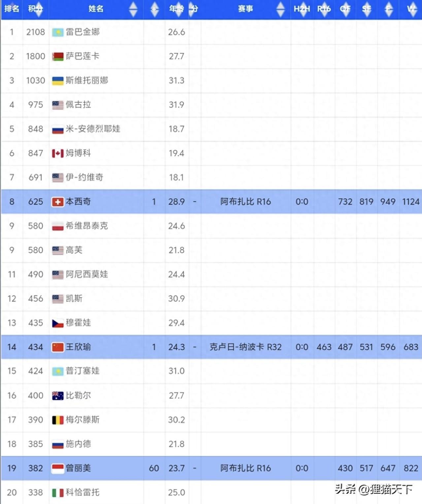Select the H2H column header
Screen dimensions: 422x504
pos(302,9)
